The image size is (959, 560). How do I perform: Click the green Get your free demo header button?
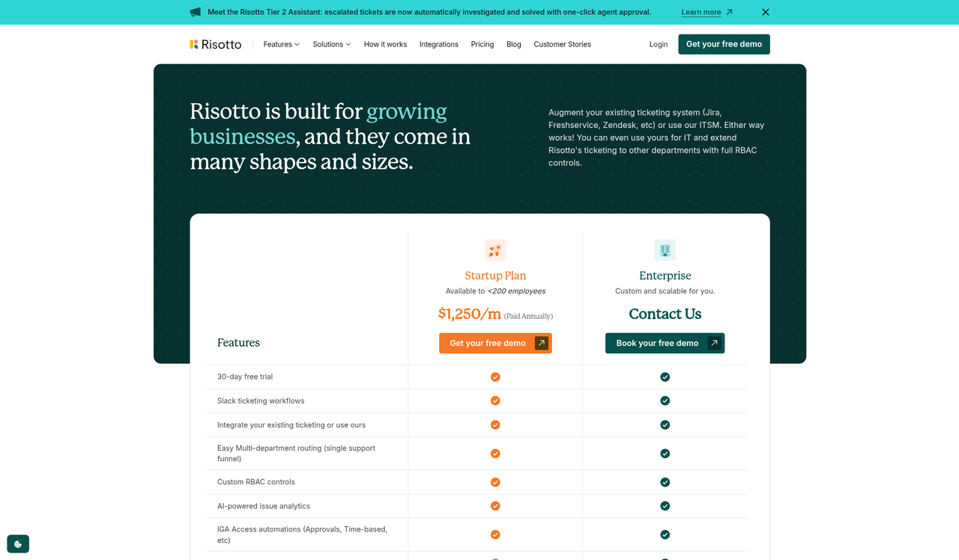click(724, 44)
